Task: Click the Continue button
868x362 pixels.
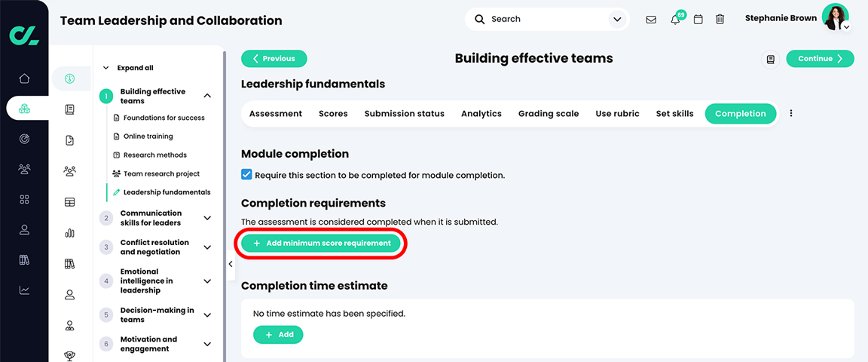Action: point(820,59)
